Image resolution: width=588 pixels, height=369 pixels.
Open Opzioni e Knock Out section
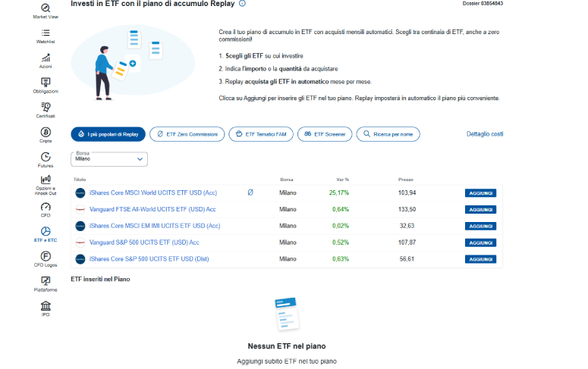pyautogui.click(x=46, y=185)
